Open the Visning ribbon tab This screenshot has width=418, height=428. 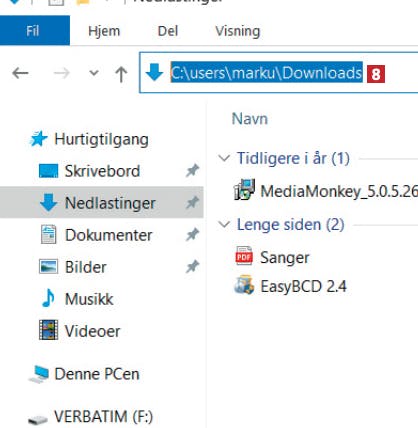click(238, 31)
